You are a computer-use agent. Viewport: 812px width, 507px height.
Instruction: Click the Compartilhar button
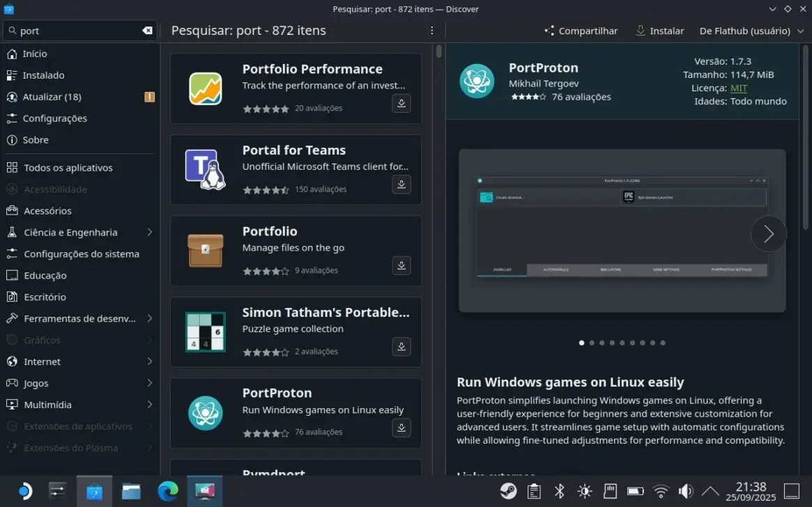pos(581,31)
